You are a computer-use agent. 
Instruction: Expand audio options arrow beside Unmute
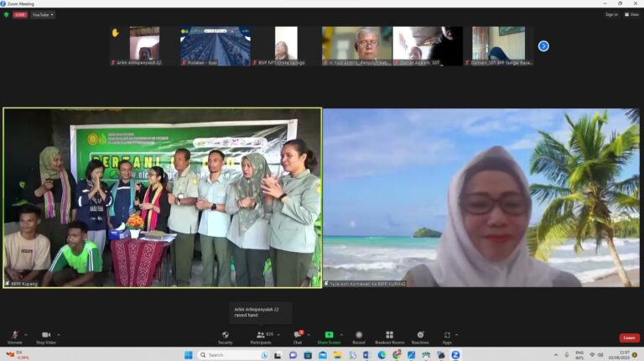point(26,335)
